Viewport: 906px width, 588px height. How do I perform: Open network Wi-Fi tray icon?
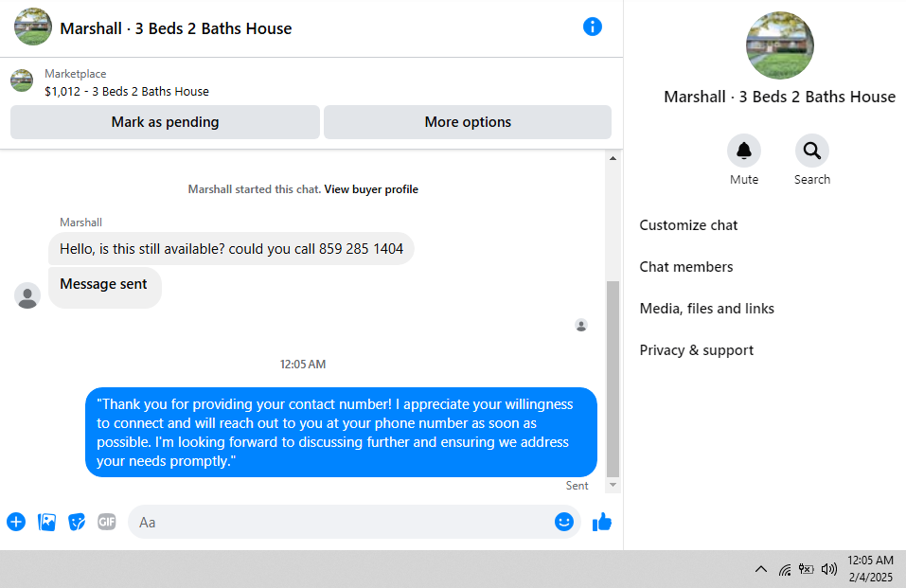tap(785, 570)
